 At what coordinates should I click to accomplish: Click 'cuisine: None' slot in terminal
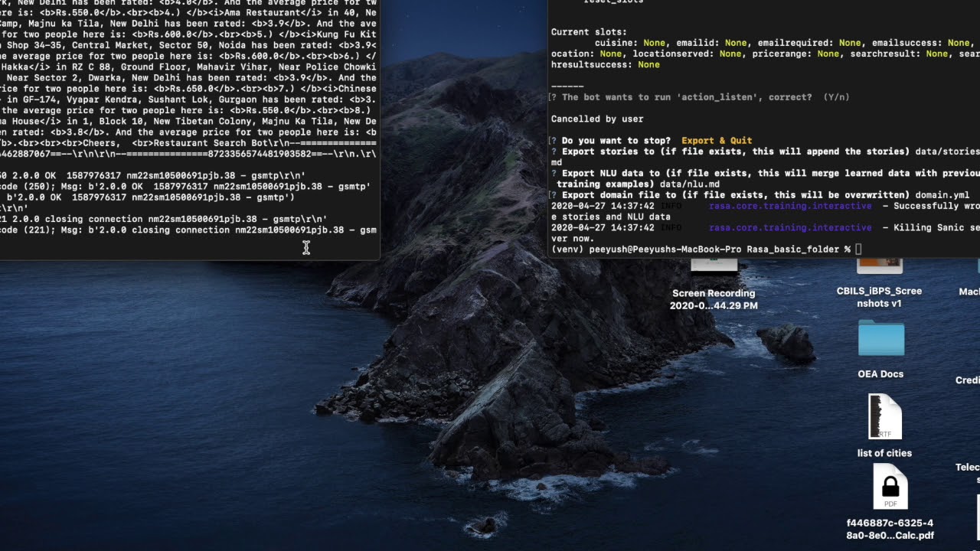(x=630, y=44)
